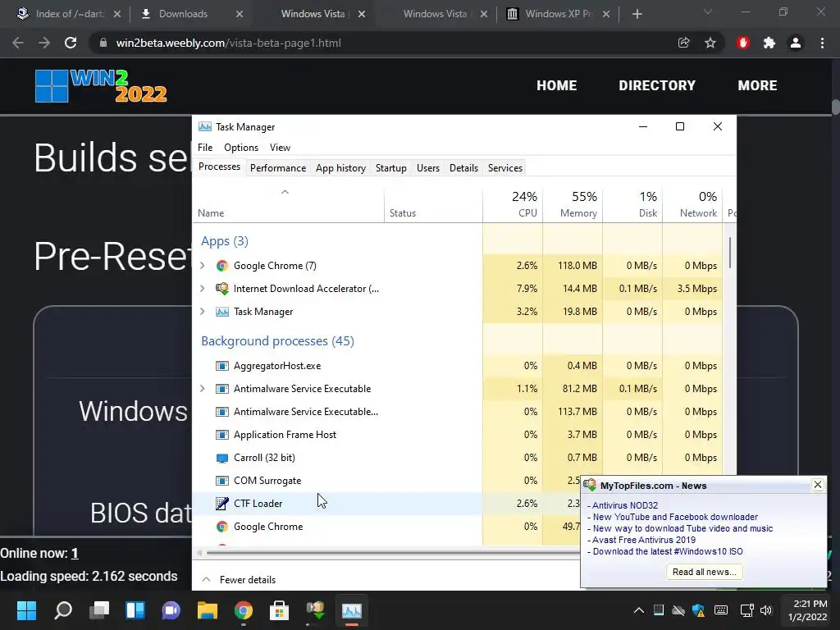The height and width of the screenshot is (630, 840).
Task: Open the Chrome profile avatar icon
Action: point(796,43)
